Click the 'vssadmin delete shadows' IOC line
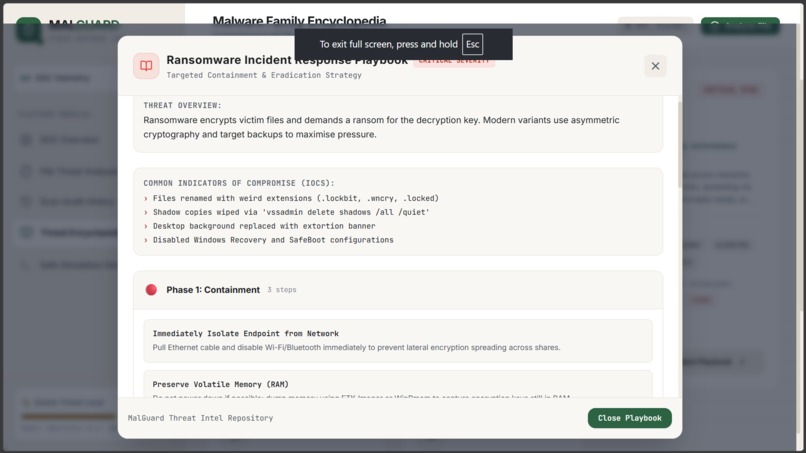Viewport: 806px width, 453px height. coord(291,212)
